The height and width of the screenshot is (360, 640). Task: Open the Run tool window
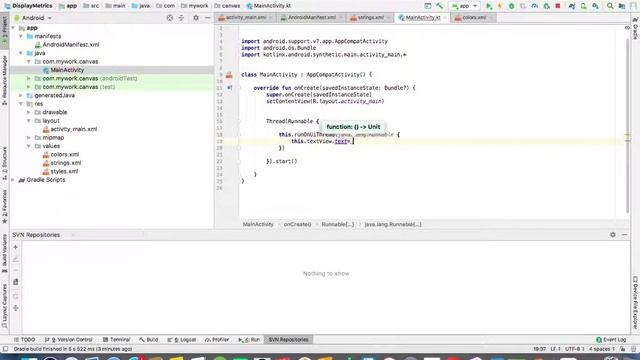tap(249, 340)
